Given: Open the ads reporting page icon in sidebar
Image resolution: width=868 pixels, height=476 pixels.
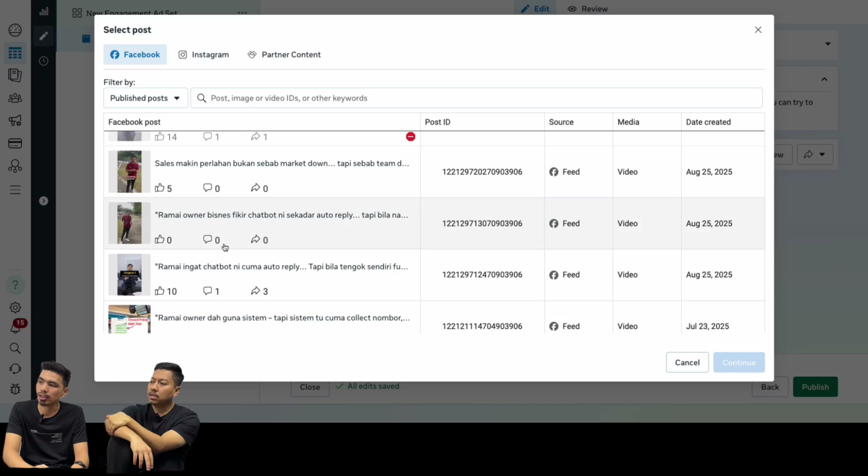Looking at the screenshot, I should (x=15, y=75).
